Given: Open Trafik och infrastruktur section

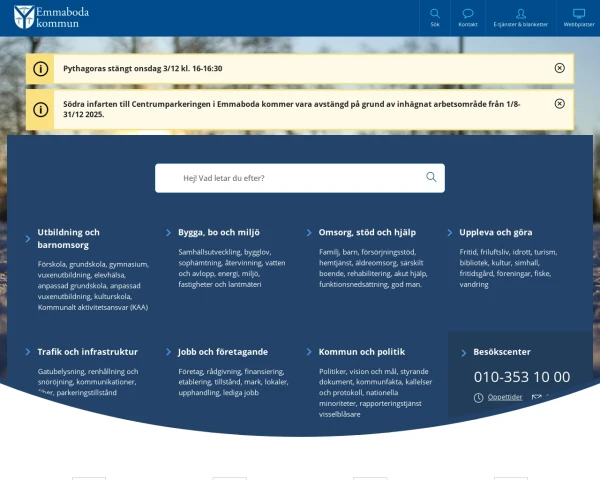Looking at the screenshot, I should point(88,352).
